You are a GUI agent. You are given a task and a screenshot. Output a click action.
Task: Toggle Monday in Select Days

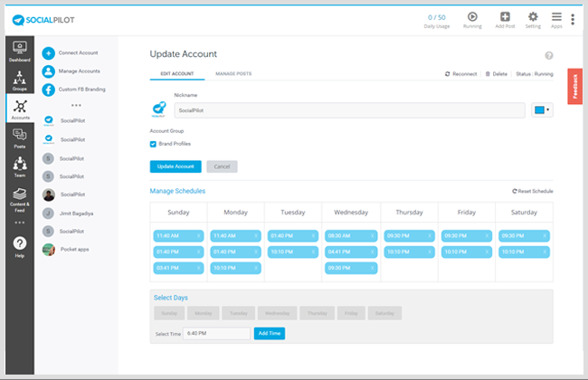point(204,313)
